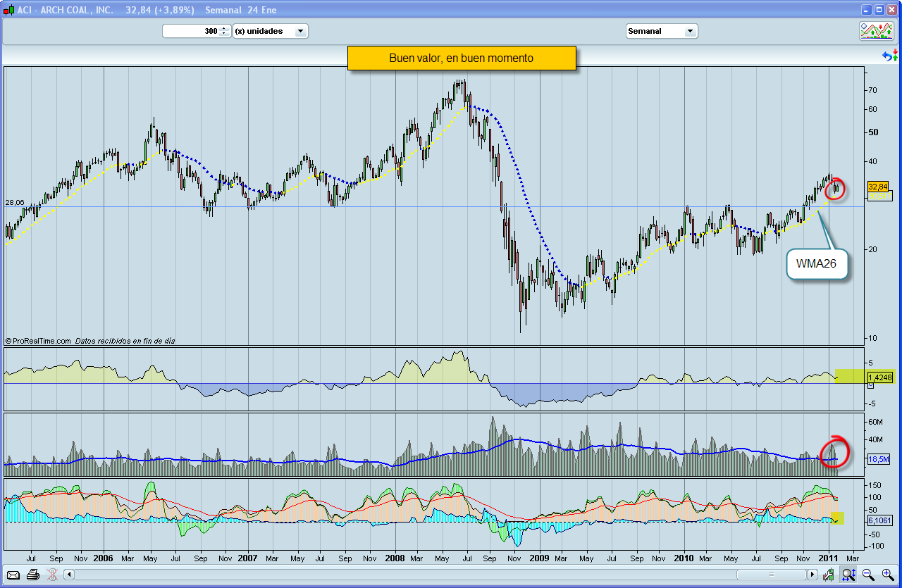Image resolution: width=902 pixels, height=588 pixels.
Task: Open the email chart sharing tool
Action: tap(13, 575)
